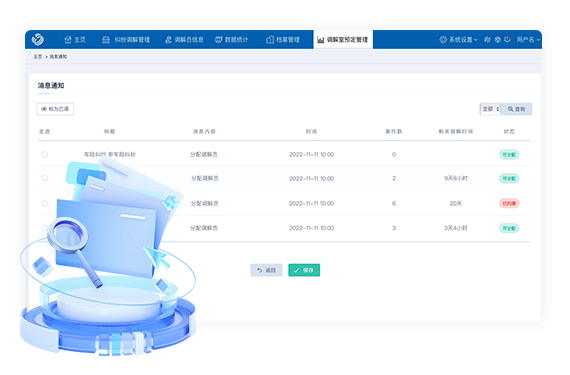Click the 消息内容 column header
Screen dimensions: 570x375
(204, 132)
